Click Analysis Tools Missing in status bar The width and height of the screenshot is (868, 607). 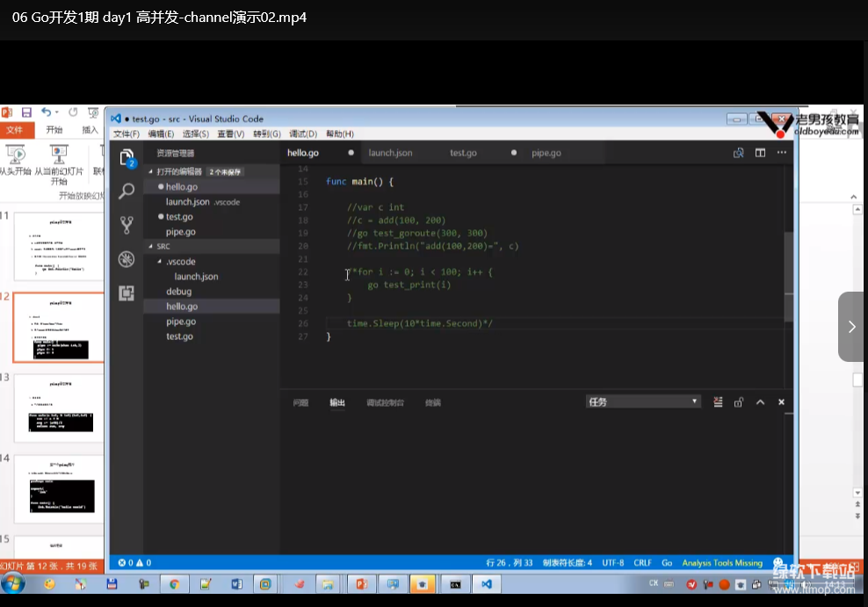point(722,563)
